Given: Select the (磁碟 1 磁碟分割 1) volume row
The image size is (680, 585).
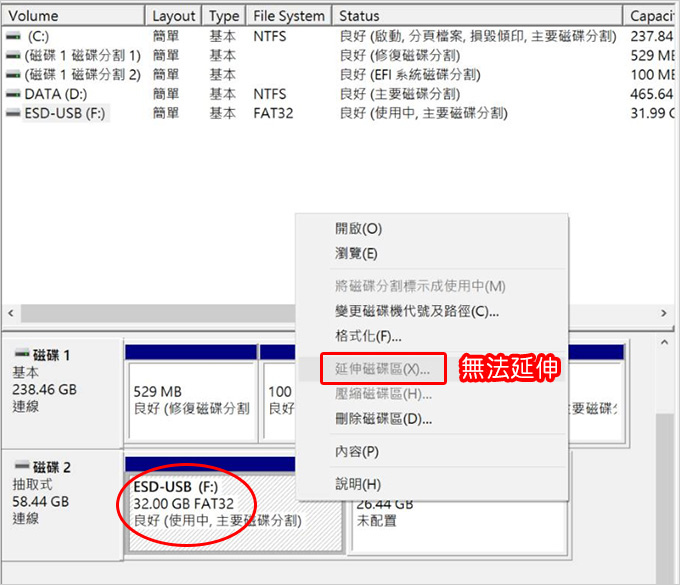Looking at the screenshot, I should [82, 56].
